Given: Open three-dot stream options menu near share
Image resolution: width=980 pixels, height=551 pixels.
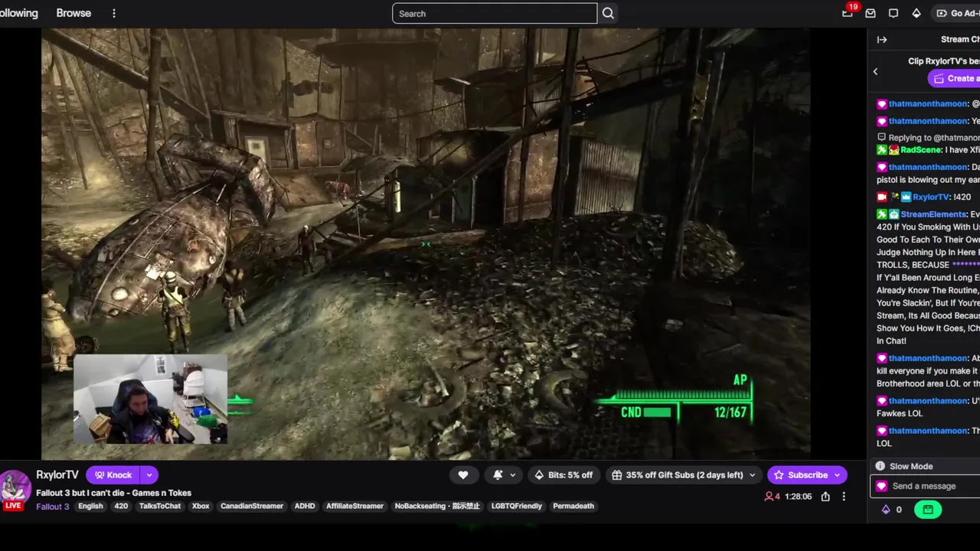Looking at the screenshot, I should pyautogui.click(x=844, y=497).
